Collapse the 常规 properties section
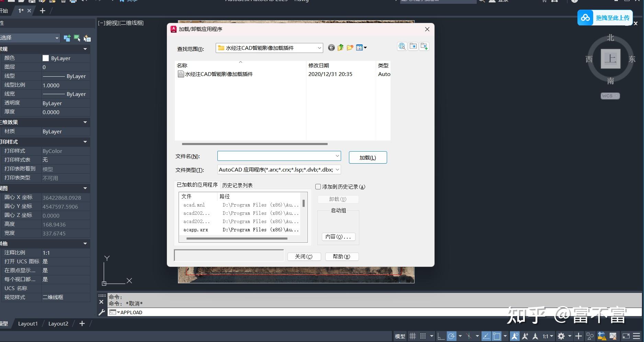The height and width of the screenshot is (342, 644). click(85, 49)
